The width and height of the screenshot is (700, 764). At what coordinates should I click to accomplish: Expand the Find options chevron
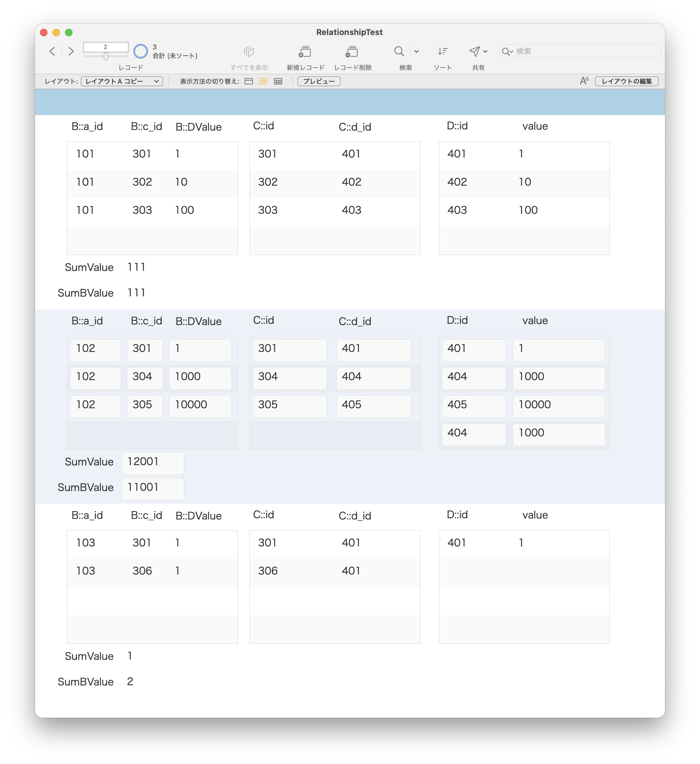[417, 52]
